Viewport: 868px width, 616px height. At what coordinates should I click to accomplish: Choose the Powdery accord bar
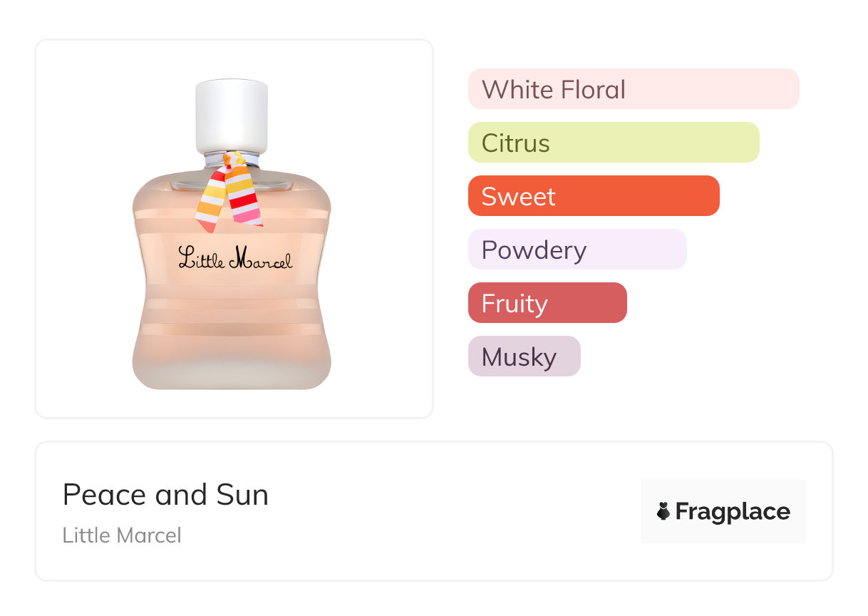point(577,250)
